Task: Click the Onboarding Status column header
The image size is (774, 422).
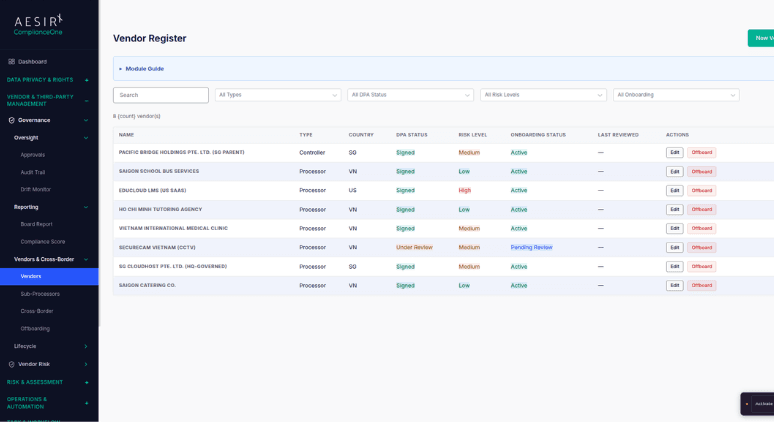Action: (x=538, y=135)
